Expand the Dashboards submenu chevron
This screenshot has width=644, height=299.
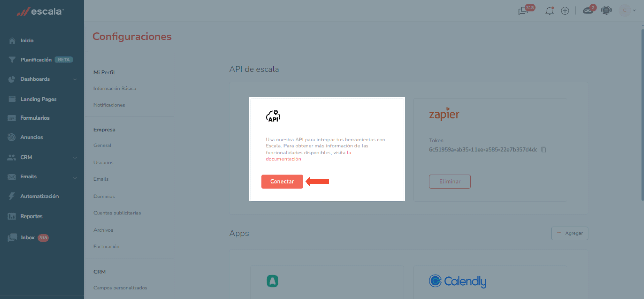click(x=75, y=79)
